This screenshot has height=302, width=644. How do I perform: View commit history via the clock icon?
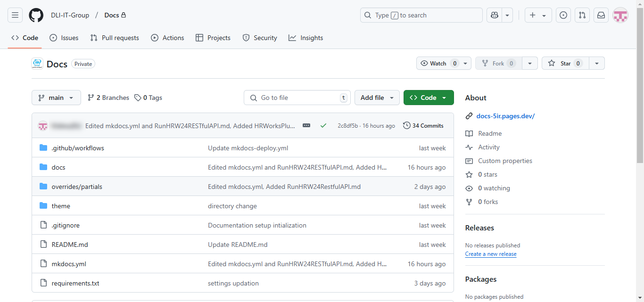406,125
